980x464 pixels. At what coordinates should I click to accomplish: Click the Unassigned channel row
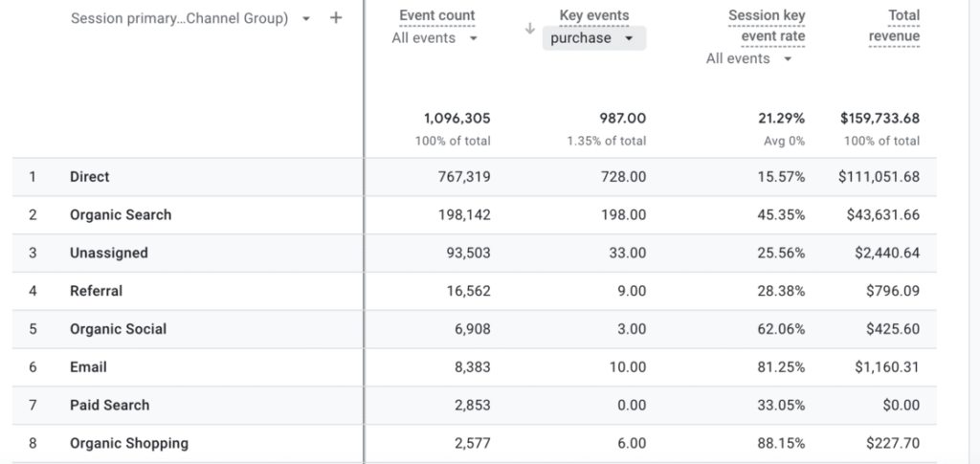click(x=109, y=254)
